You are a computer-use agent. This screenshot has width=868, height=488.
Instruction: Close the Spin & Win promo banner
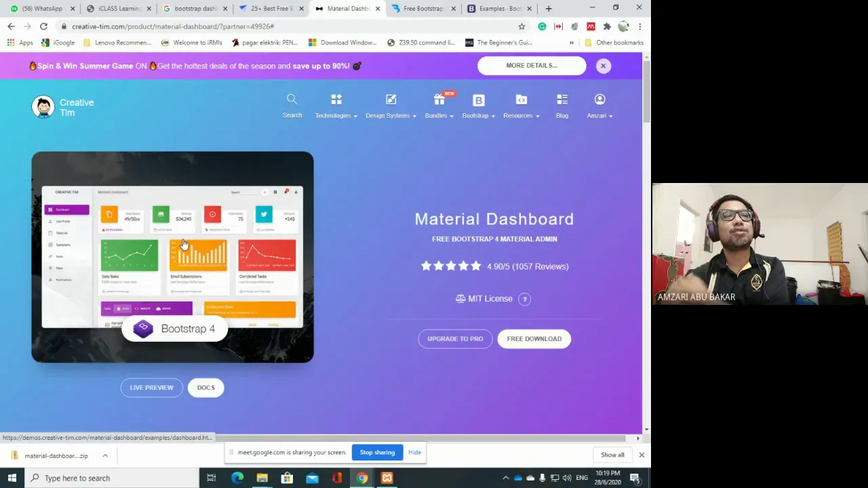tap(603, 66)
